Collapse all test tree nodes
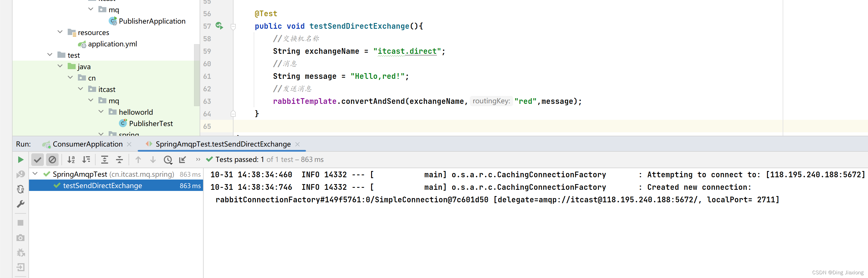868x278 pixels. pos(119,159)
